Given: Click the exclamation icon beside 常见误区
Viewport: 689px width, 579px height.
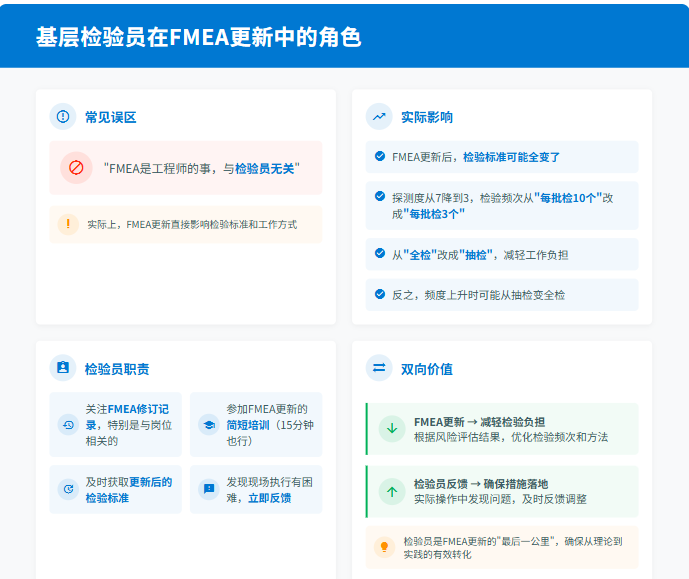Looking at the screenshot, I should pos(63,117).
